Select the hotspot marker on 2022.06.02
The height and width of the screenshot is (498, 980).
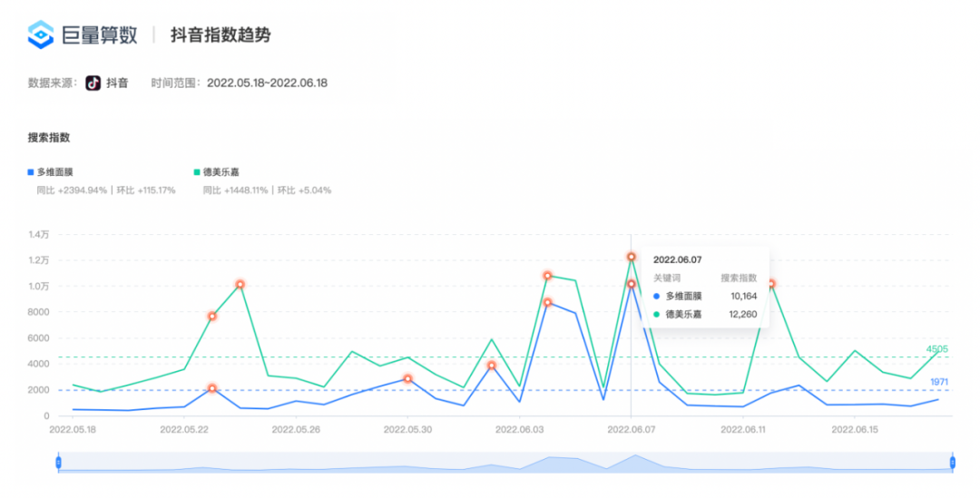pyautogui.click(x=492, y=366)
